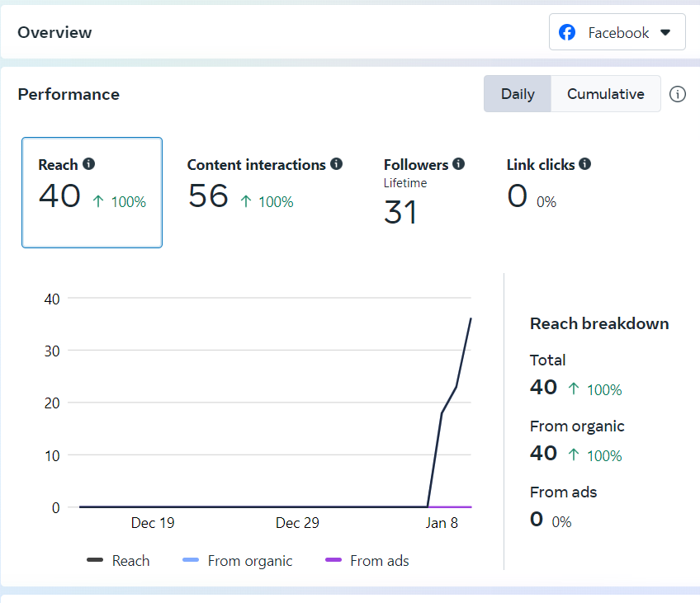Image resolution: width=700 pixels, height=603 pixels.
Task: Toggle the Reach legend series
Action: click(119, 561)
